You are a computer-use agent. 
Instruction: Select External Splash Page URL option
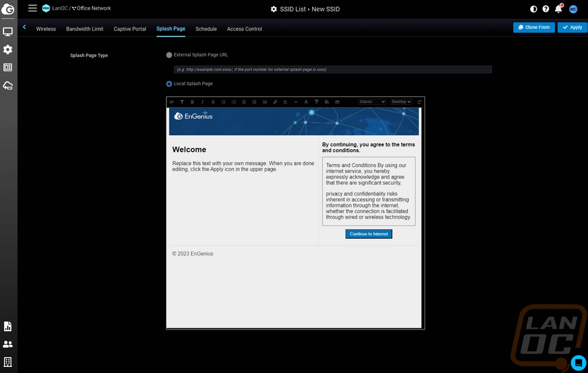click(x=169, y=55)
